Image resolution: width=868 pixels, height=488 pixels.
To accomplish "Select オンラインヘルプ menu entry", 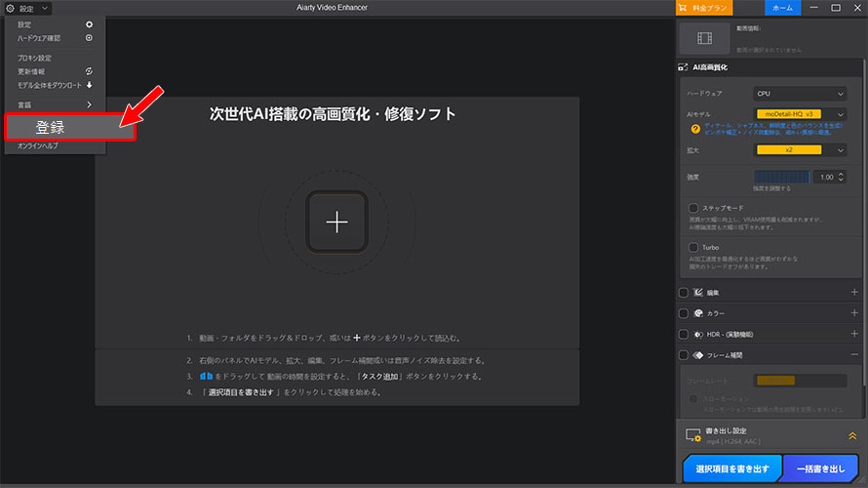I will pos(55,146).
